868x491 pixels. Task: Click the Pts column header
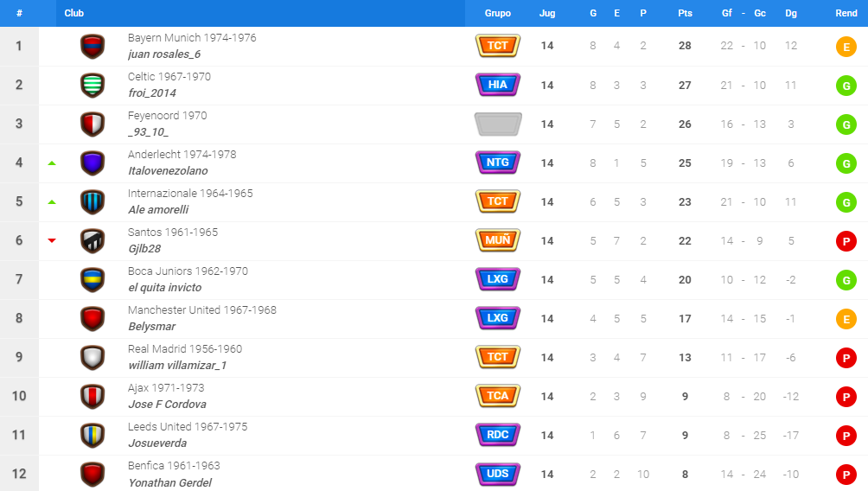tap(685, 13)
